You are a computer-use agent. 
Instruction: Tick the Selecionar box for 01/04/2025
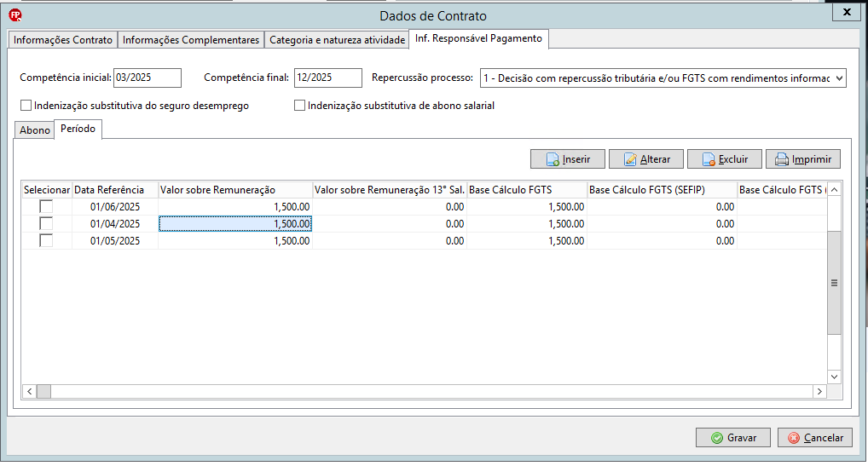coord(46,224)
